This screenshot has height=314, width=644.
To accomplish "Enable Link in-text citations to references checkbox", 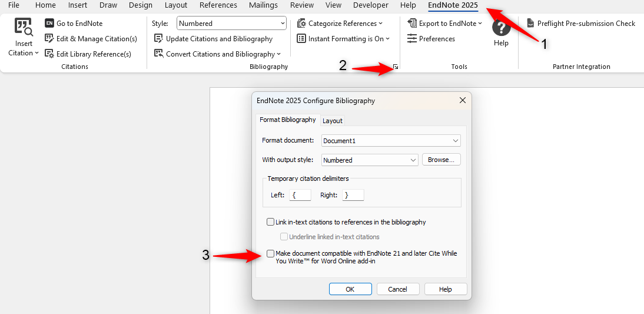I will tap(270, 222).
